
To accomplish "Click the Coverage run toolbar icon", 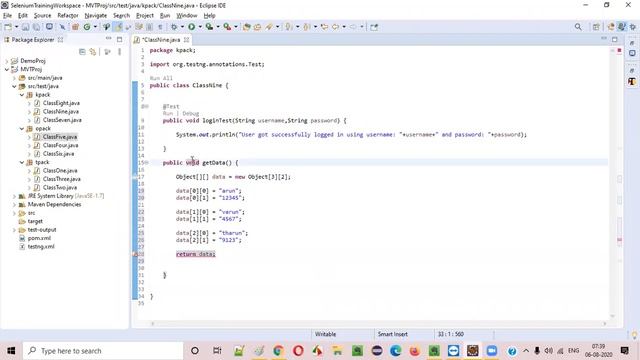I will tap(209, 27).
